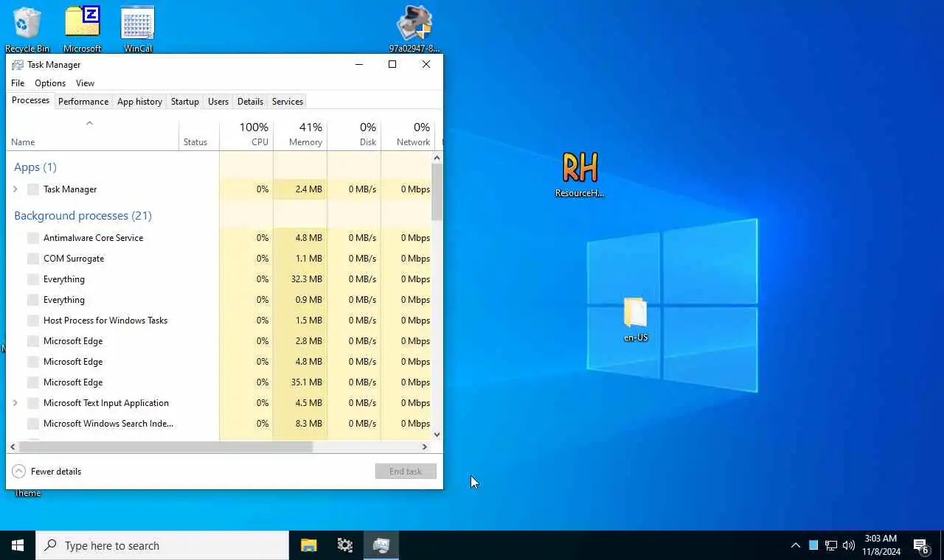Click the Task Manager taskbar button
Screen dimensions: 944x560
pyautogui.click(x=381, y=545)
